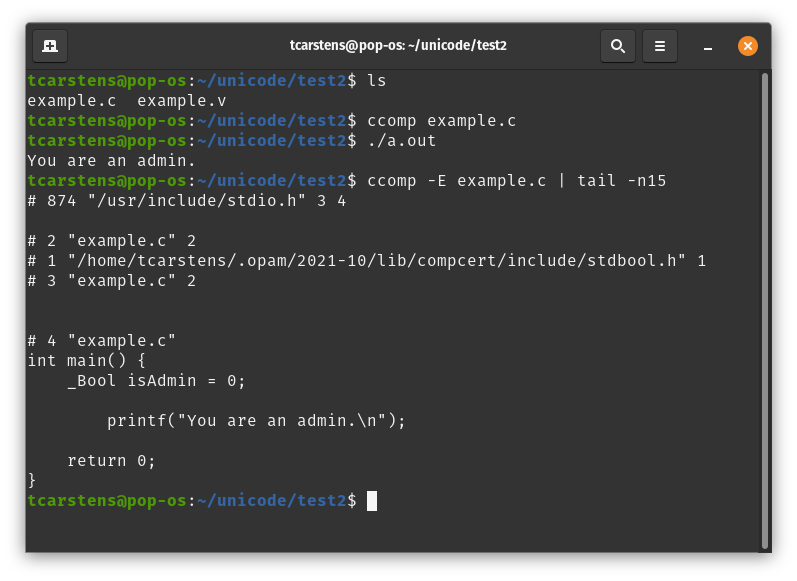
Task: Click the 'ls' command text
Action: coord(377,81)
